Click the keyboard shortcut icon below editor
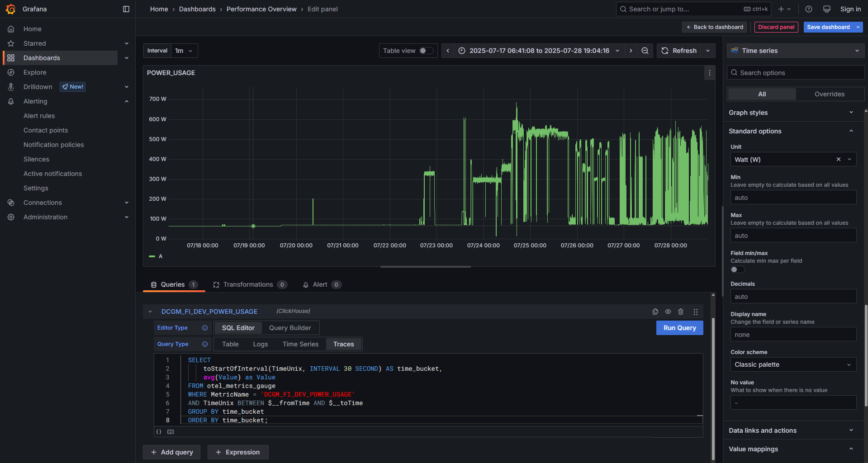Image resolution: width=868 pixels, height=463 pixels. [171, 432]
